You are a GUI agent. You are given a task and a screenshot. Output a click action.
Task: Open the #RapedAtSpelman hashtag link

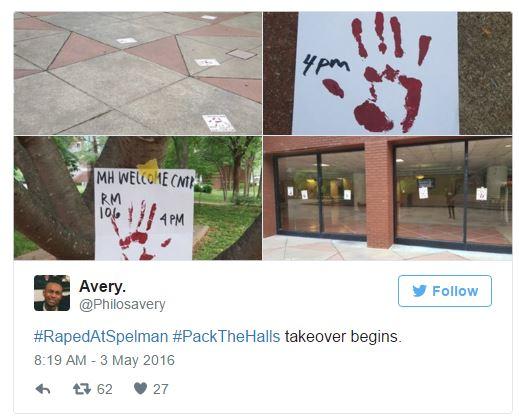point(101,337)
